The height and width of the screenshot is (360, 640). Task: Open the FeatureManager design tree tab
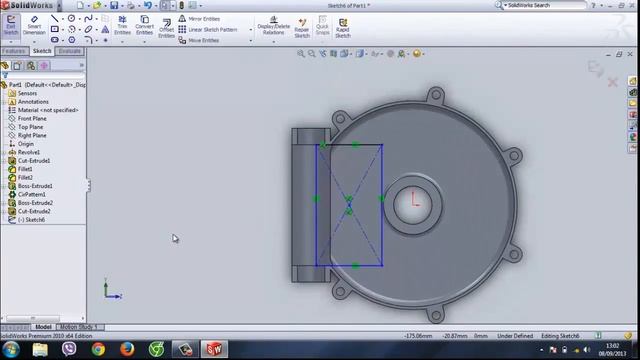point(5,65)
